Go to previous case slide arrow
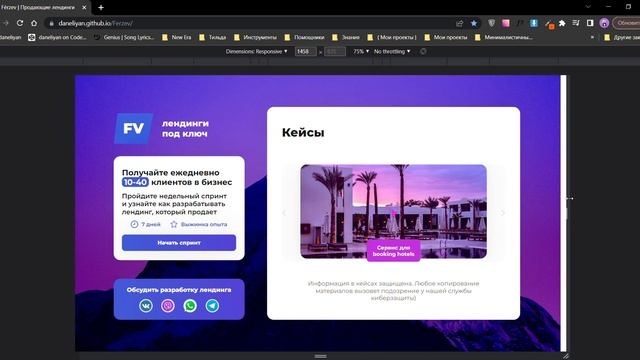640x360 pixels. point(284,213)
